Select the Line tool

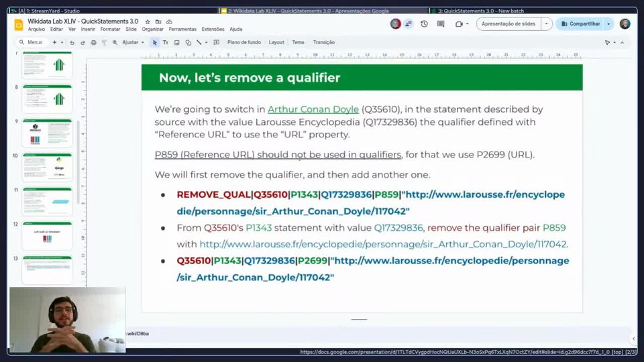coord(199,42)
